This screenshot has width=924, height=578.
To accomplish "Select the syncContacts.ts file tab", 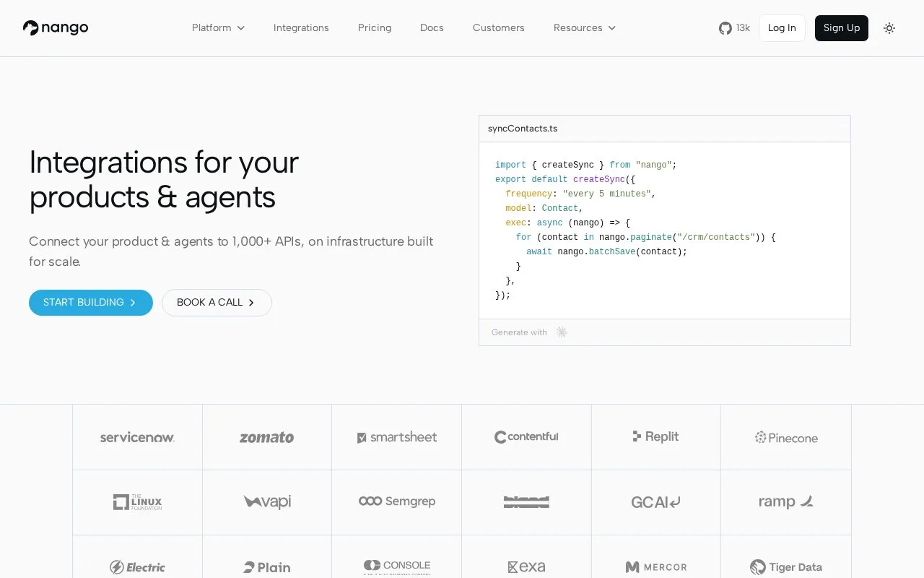I will pos(523,129).
